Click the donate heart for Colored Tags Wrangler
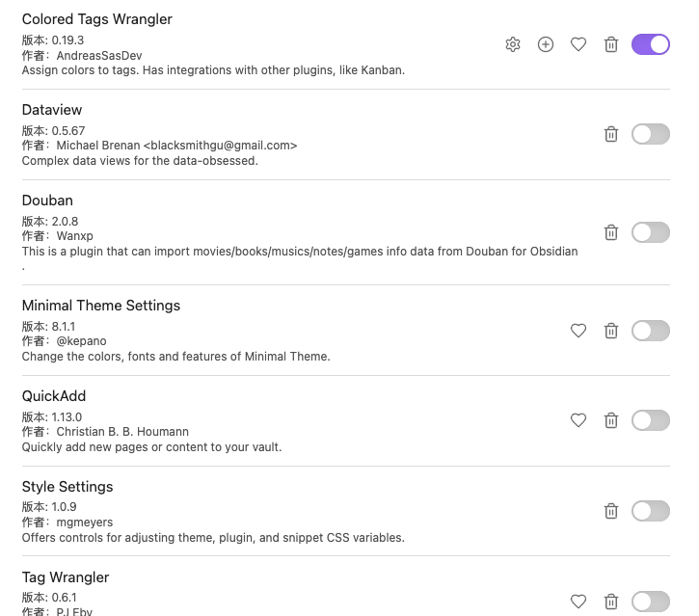 coord(578,44)
